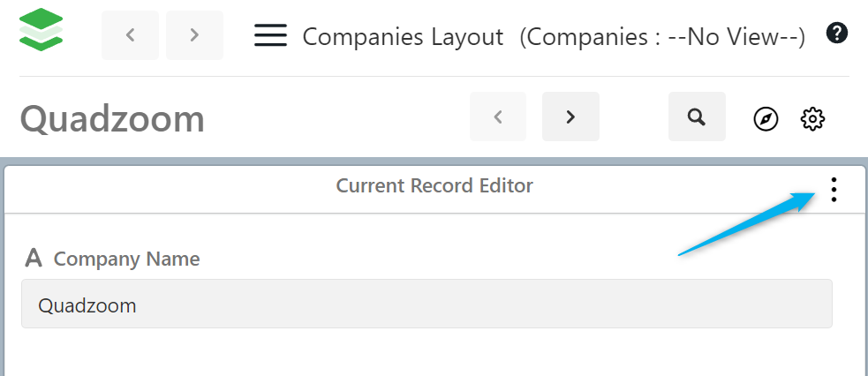Open layout settings gear icon
The height and width of the screenshot is (376, 868).
[811, 118]
